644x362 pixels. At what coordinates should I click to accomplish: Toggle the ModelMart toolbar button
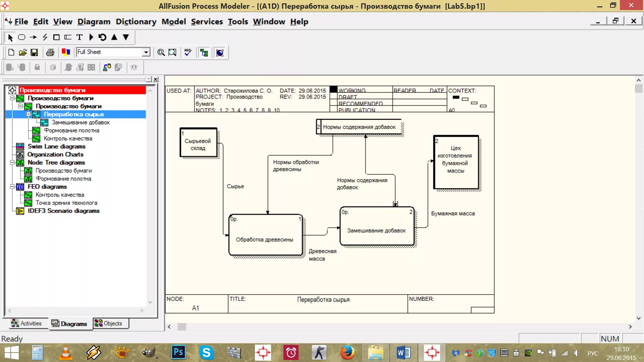pyautogui.click(x=220, y=52)
